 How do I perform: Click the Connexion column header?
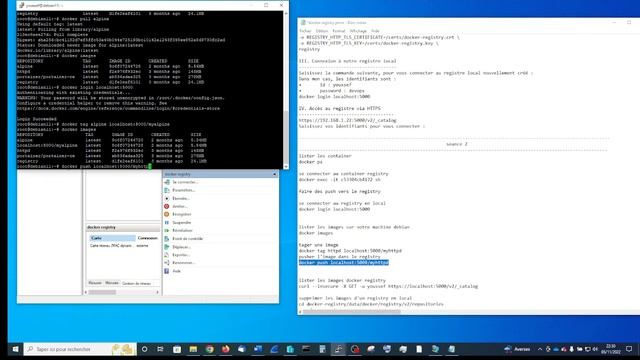coord(147,238)
